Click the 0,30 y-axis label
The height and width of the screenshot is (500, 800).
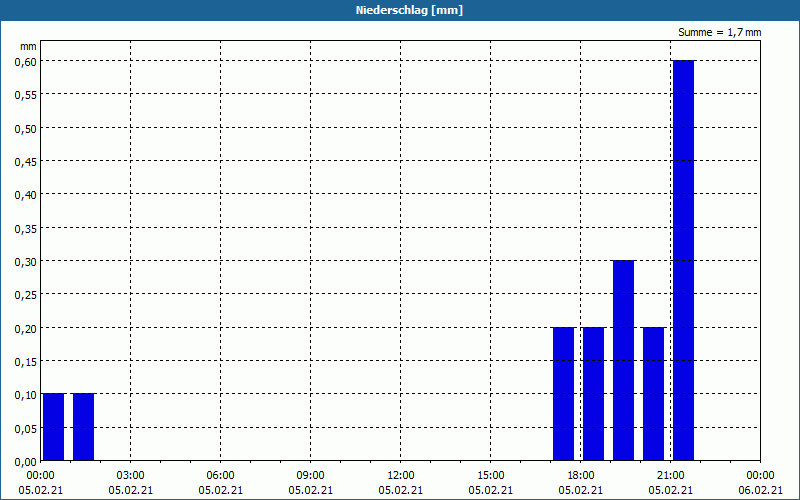[x=26, y=261]
